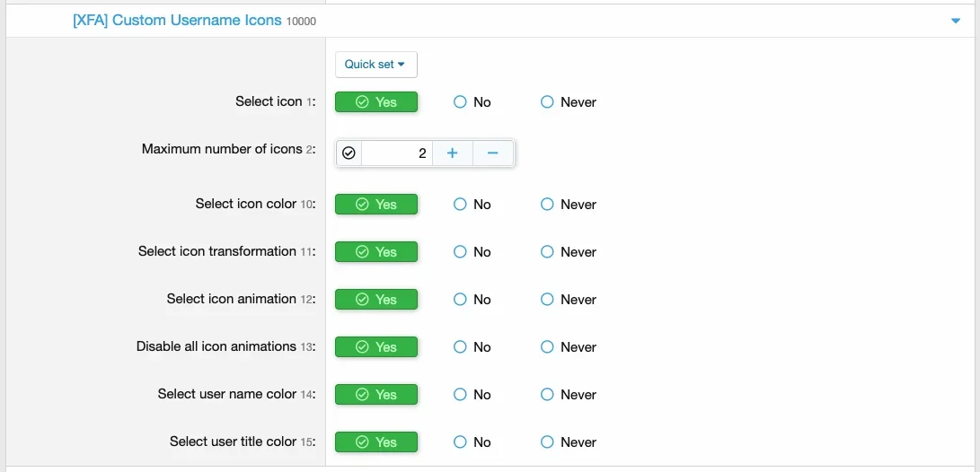Choose Yes for Select icon
The image size is (980, 472).
coord(376,102)
